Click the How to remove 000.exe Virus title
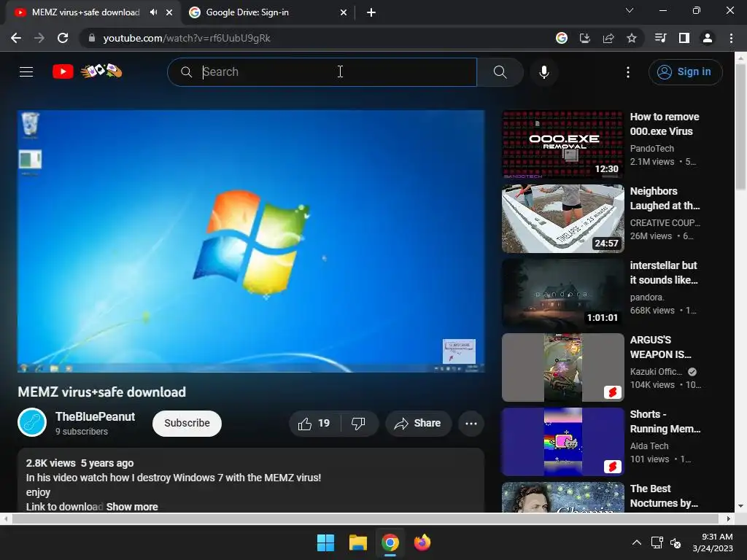 coord(665,124)
